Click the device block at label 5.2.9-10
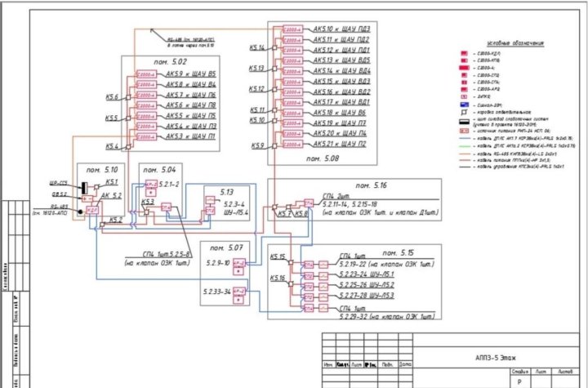This screenshot has width=588, height=388. click(239, 264)
